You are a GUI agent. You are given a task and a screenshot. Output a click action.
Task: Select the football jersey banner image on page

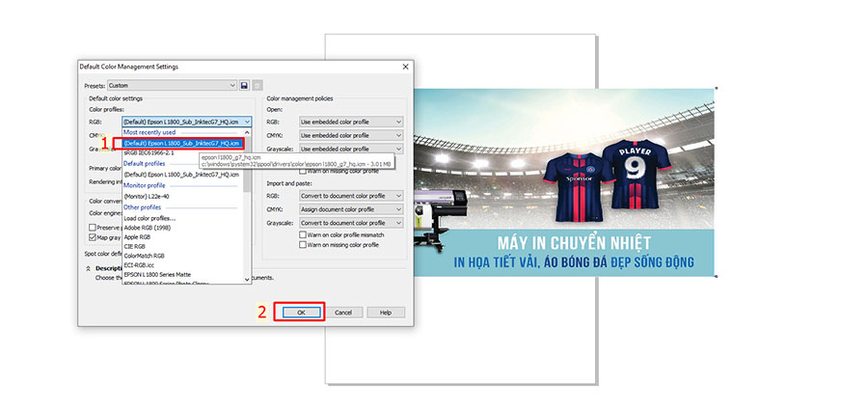coord(563,182)
